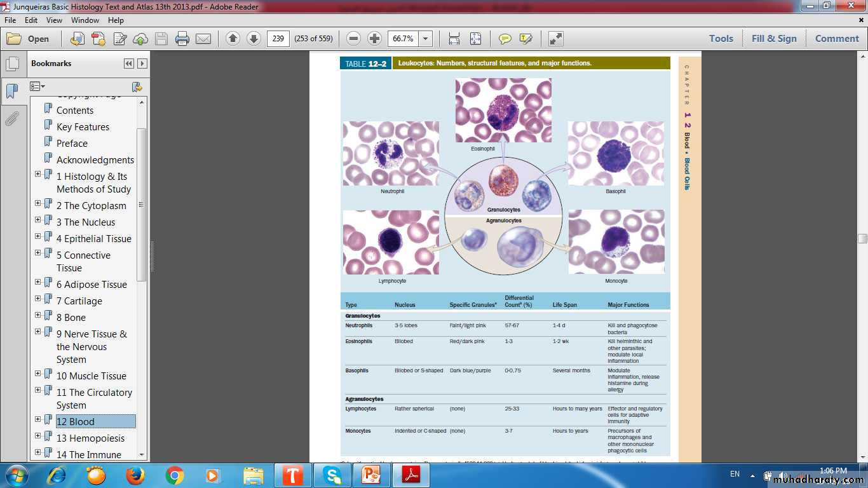Show the Attachments paperclip panel

click(12, 119)
